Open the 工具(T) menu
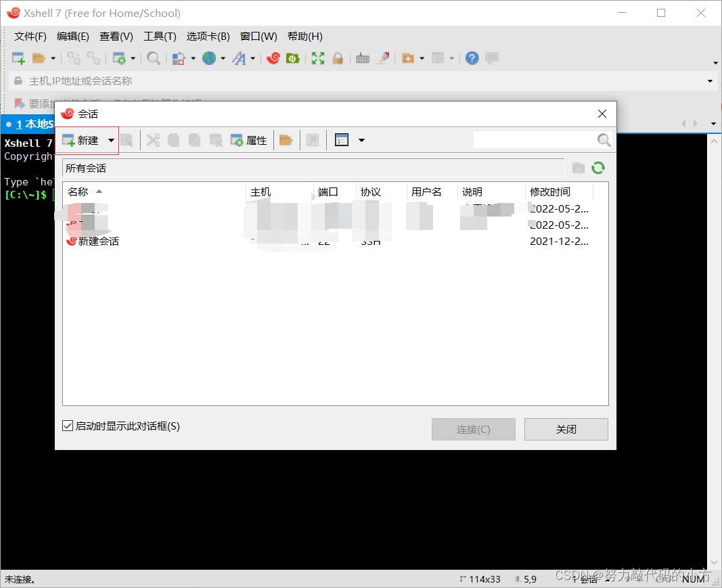Screen dimensions: 722x588 tap(160, 37)
